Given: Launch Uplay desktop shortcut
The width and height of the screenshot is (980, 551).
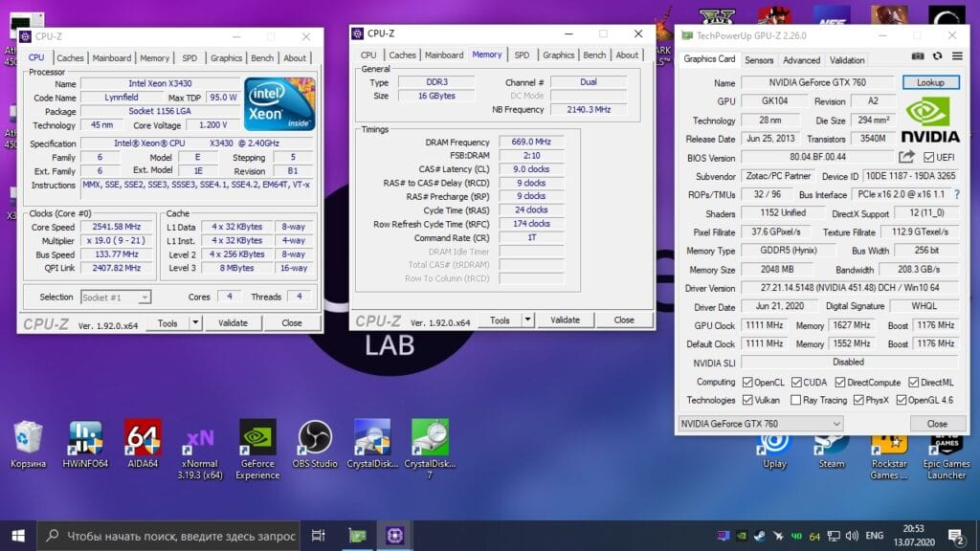Looking at the screenshot, I should tap(774, 450).
